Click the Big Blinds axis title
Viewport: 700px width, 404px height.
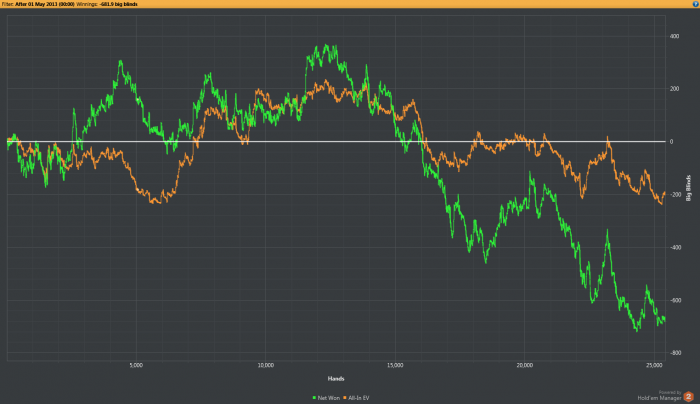(688, 188)
